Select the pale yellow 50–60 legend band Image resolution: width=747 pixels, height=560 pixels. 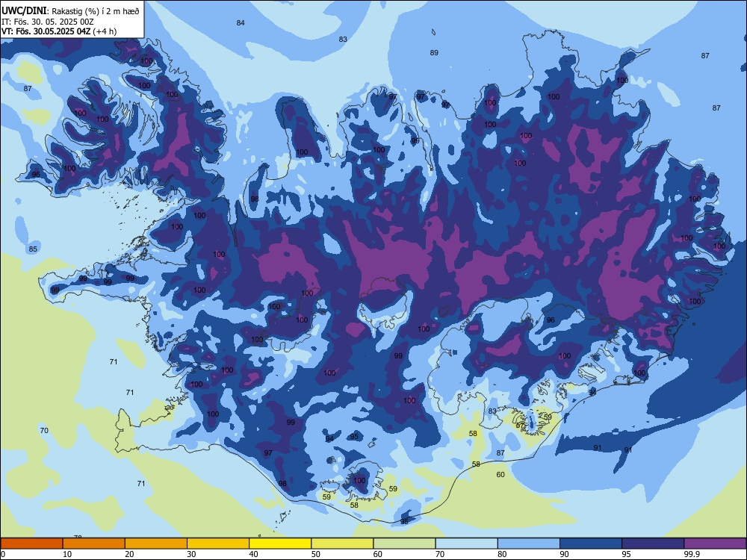[343, 544]
